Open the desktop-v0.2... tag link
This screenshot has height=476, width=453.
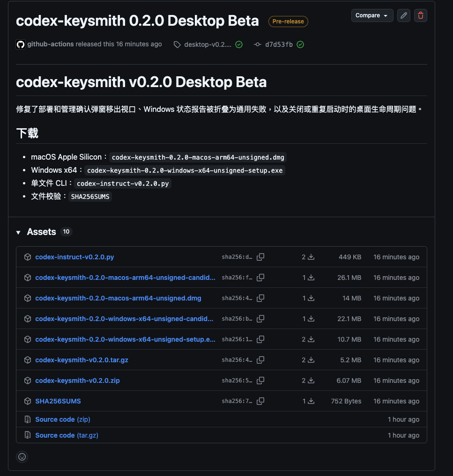[x=208, y=44]
